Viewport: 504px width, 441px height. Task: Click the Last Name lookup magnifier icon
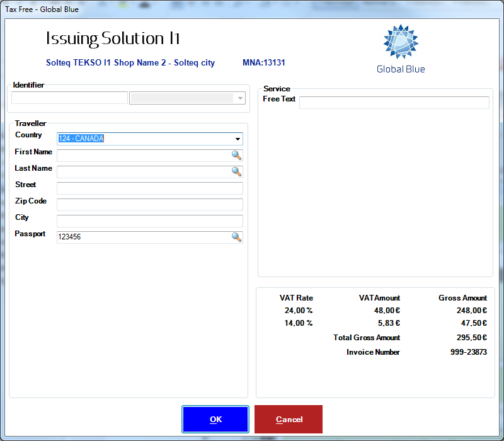(236, 171)
